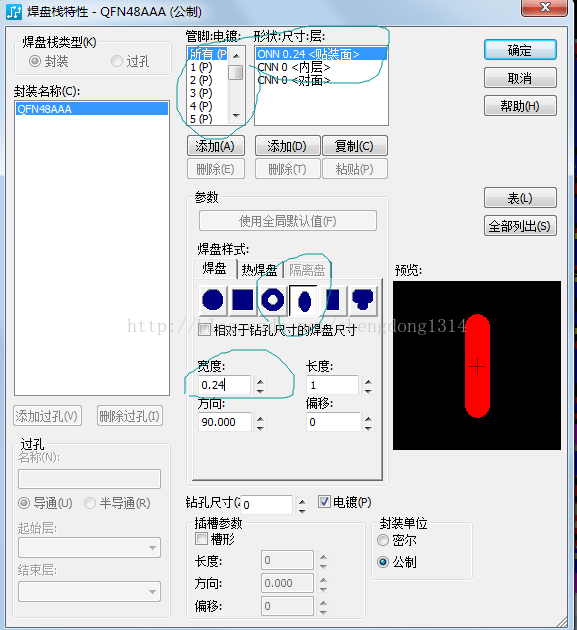Choose the annular ring pad shape
Viewport: 577px width, 630px height.
pyautogui.click(x=273, y=300)
